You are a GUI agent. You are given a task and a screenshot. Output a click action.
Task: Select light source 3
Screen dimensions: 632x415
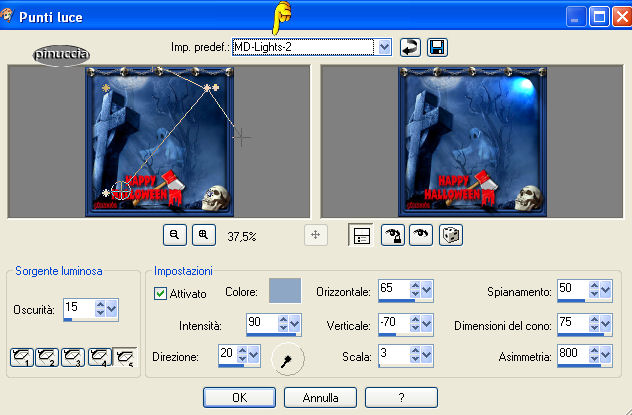[73, 357]
